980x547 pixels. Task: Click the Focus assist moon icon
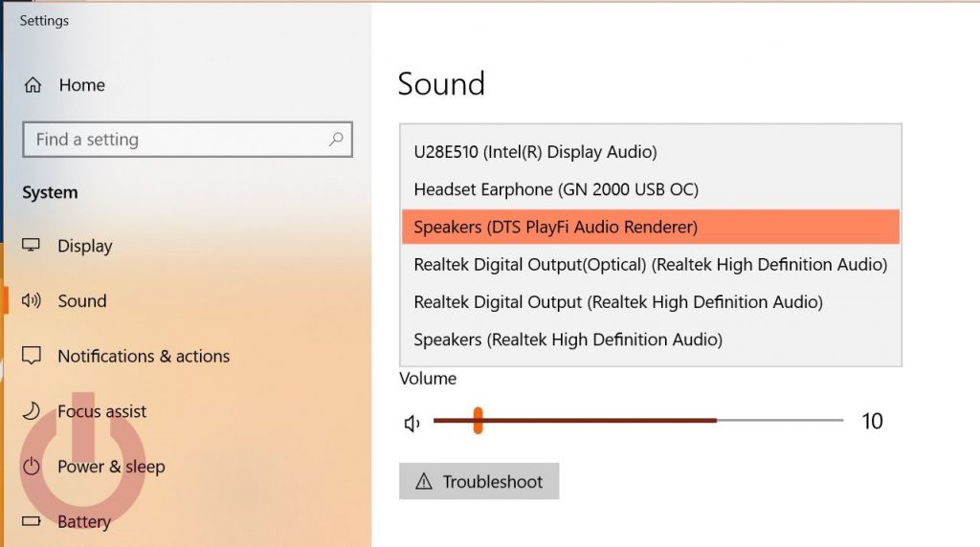(32, 410)
